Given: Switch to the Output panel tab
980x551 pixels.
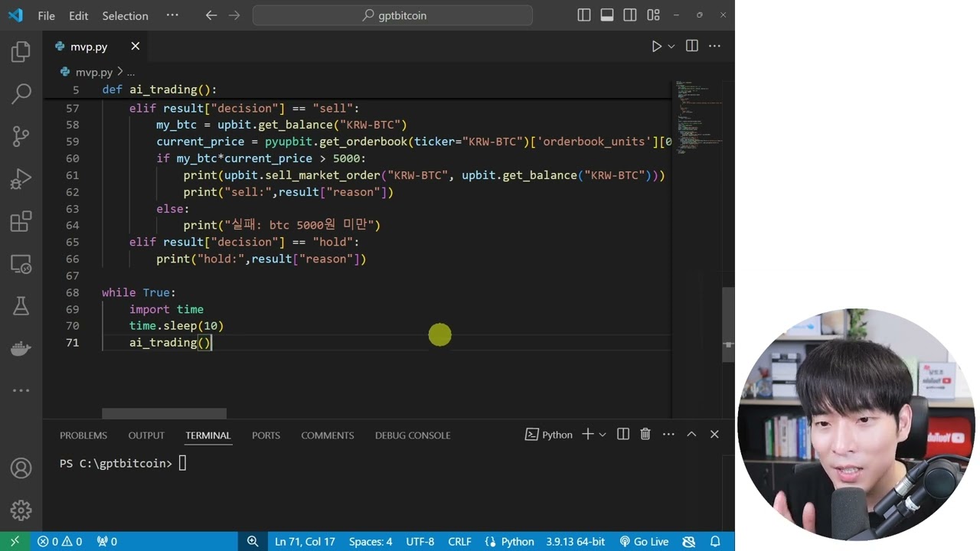Looking at the screenshot, I should pyautogui.click(x=146, y=435).
